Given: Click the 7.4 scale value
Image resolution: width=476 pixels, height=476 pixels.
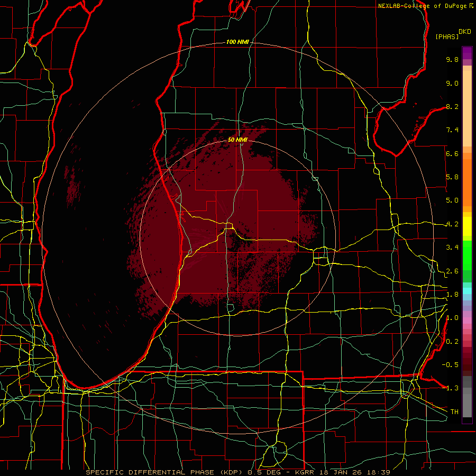Looking at the screenshot, I should (x=452, y=130).
